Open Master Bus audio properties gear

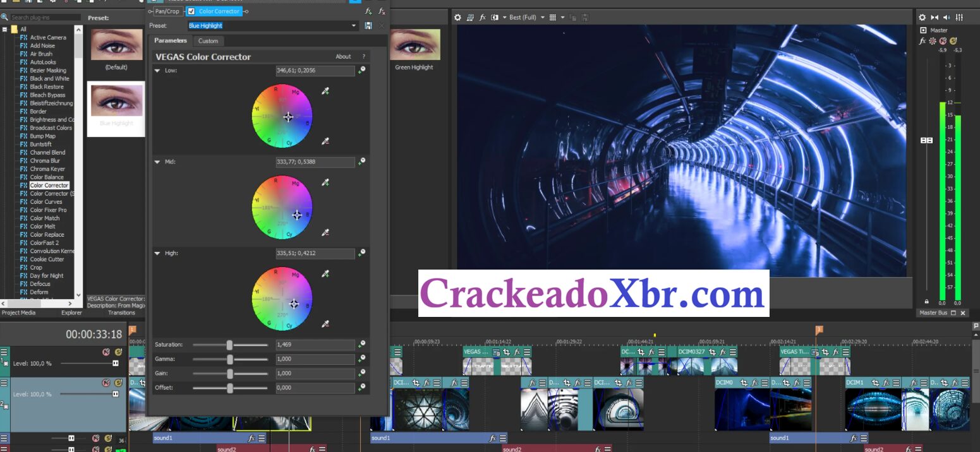(x=922, y=18)
